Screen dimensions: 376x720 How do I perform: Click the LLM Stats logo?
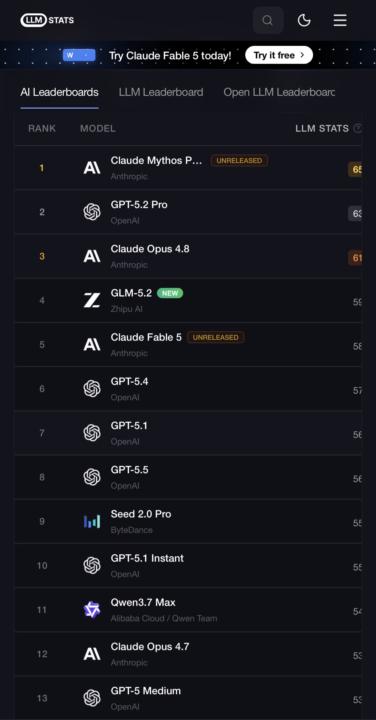47,20
